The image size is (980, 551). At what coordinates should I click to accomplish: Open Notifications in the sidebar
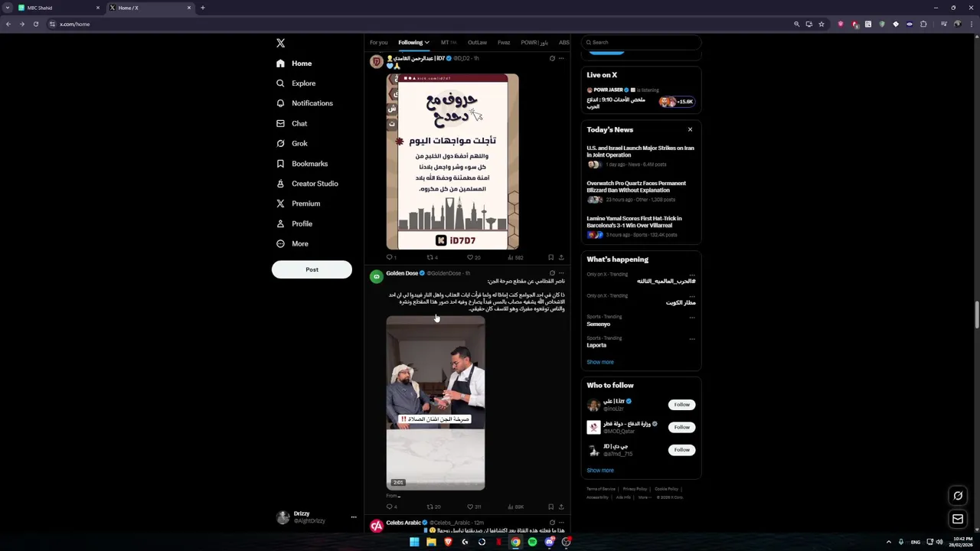click(x=304, y=103)
